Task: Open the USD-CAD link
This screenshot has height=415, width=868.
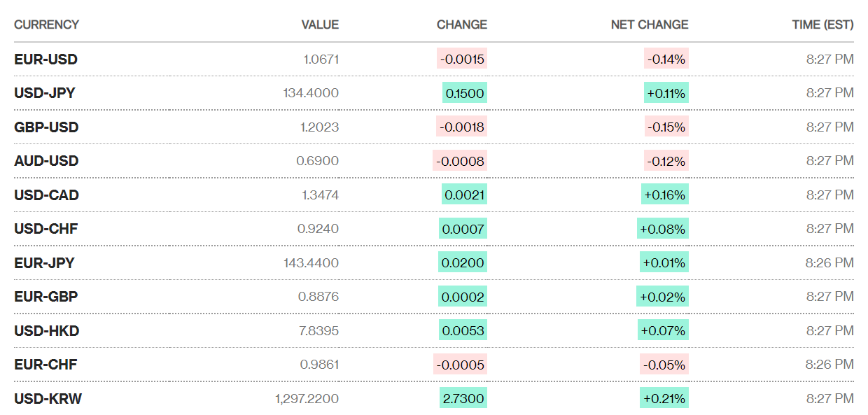Action: point(46,195)
